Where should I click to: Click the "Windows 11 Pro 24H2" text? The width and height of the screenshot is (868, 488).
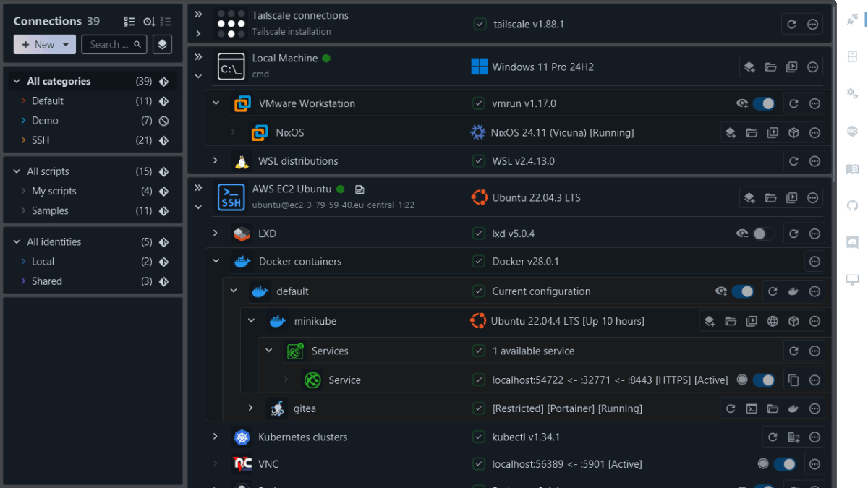pyautogui.click(x=543, y=67)
